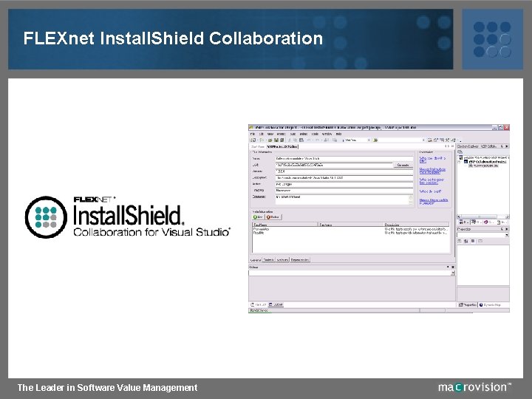
Task: Click the Redo toolbar icon
Action: click(x=317, y=140)
